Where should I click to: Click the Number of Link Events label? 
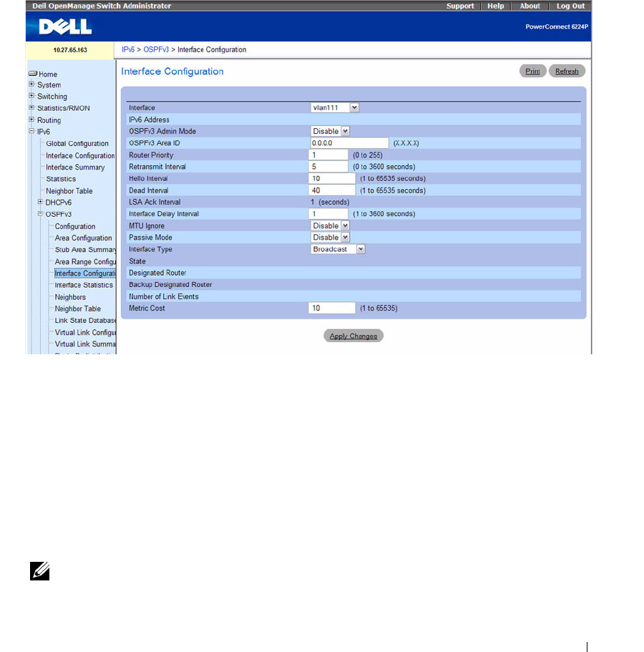[164, 296]
